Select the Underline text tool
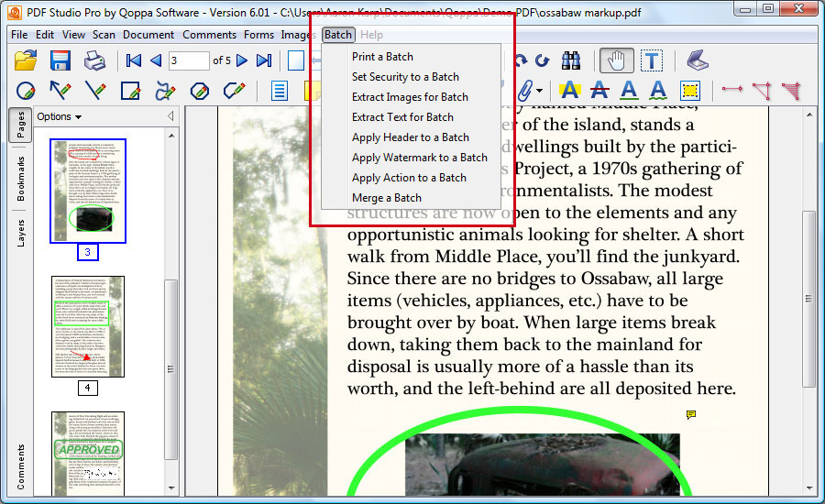This screenshot has height=504, width=825. [629, 91]
